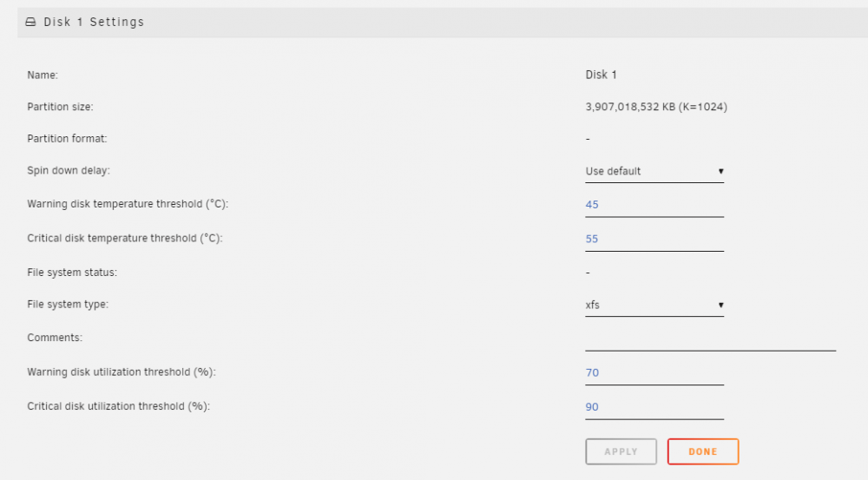
Task: Open the File system type dropdown
Action: 654,305
